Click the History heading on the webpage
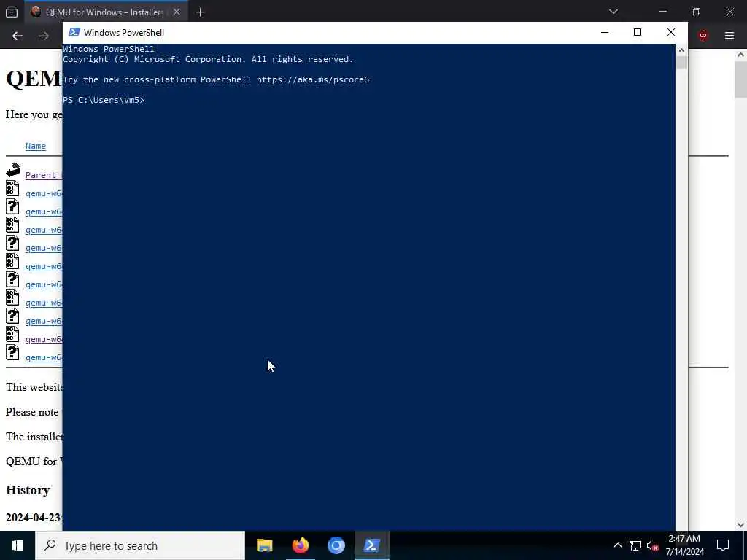Screen dimensions: 747x560 pyautogui.click(x=28, y=490)
